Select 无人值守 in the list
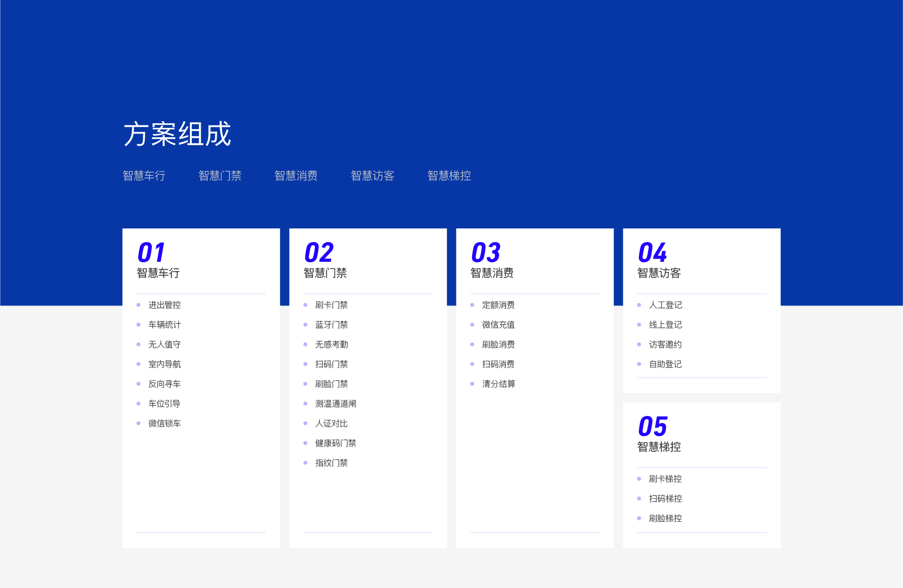 (x=165, y=345)
